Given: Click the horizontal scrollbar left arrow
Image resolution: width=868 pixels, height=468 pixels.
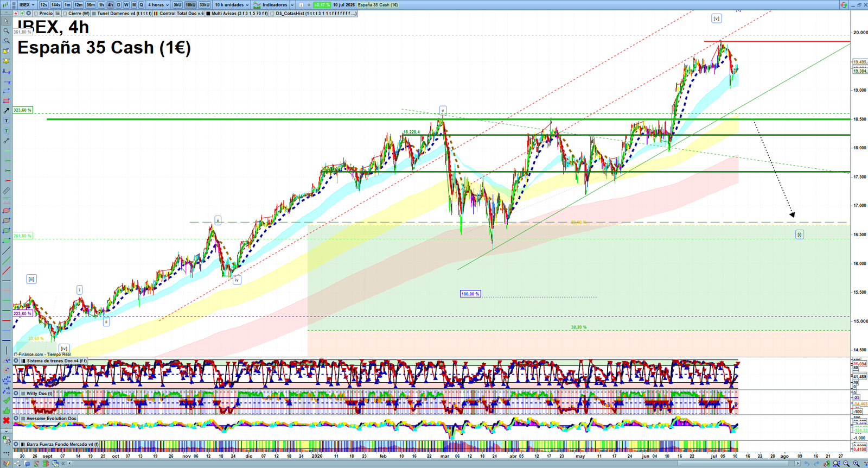Looking at the screenshot, I should click(70, 463).
